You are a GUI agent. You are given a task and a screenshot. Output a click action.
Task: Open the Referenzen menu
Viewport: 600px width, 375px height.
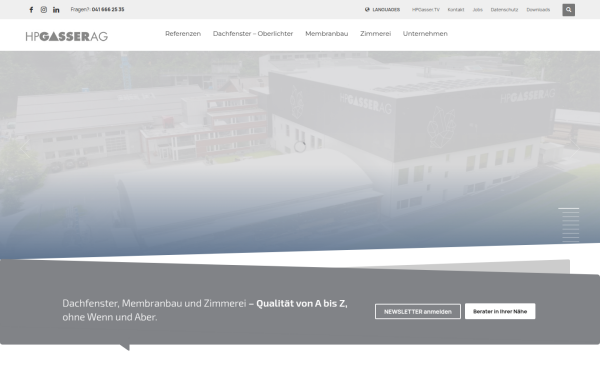tap(183, 34)
